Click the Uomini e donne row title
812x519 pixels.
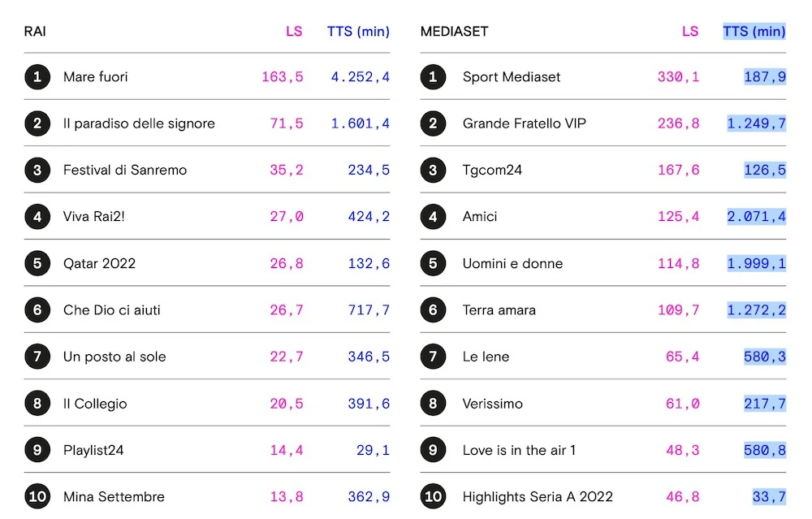coord(512,264)
